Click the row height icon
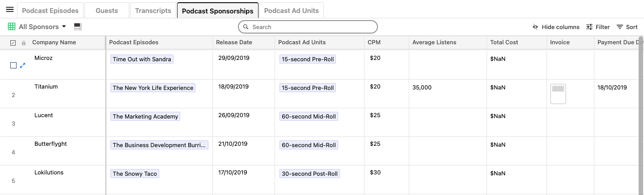The width and height of the screenshot is (644, 195). tap(77, 27)
